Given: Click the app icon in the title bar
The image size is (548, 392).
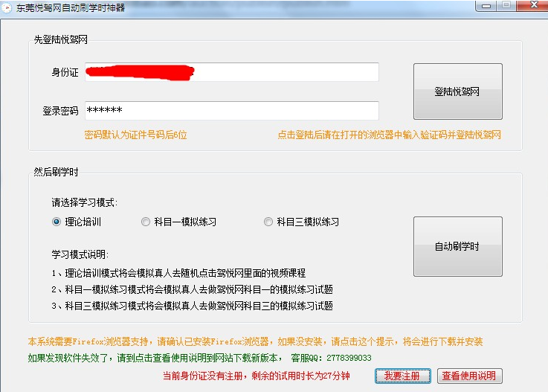Looking at the screenshot, I should pyautogui.click(x=7, y=7).
